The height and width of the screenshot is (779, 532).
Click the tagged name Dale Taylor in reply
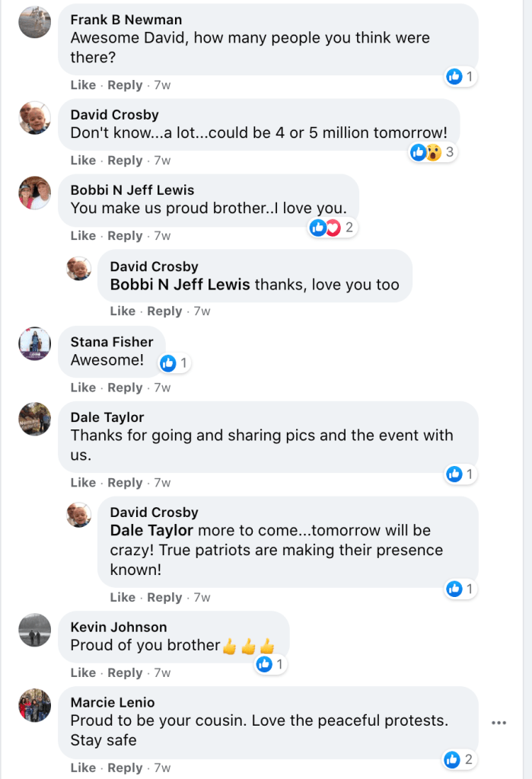151,530
